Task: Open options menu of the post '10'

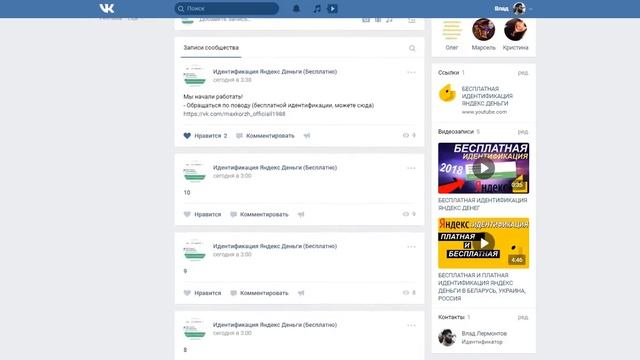Action: click(x=411, y=168)
